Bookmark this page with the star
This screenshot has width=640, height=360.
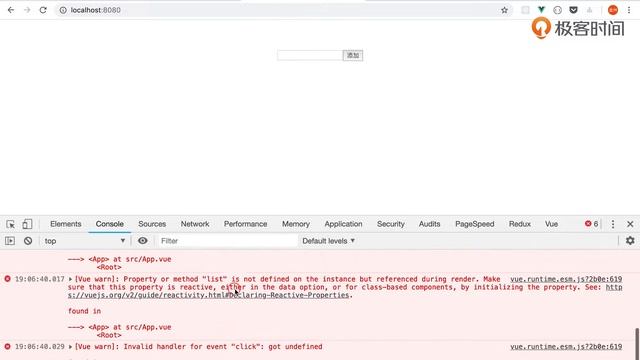point(504,10)
